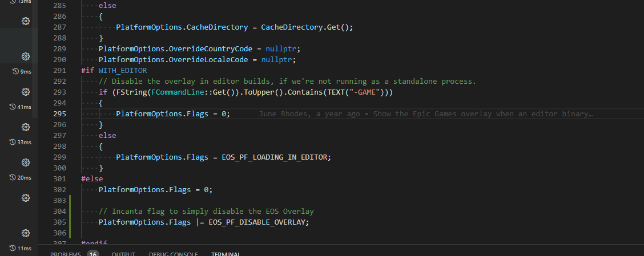Click the green change marker beside line 304
Viewport: 644px width, 256px height.
point(71,212)
